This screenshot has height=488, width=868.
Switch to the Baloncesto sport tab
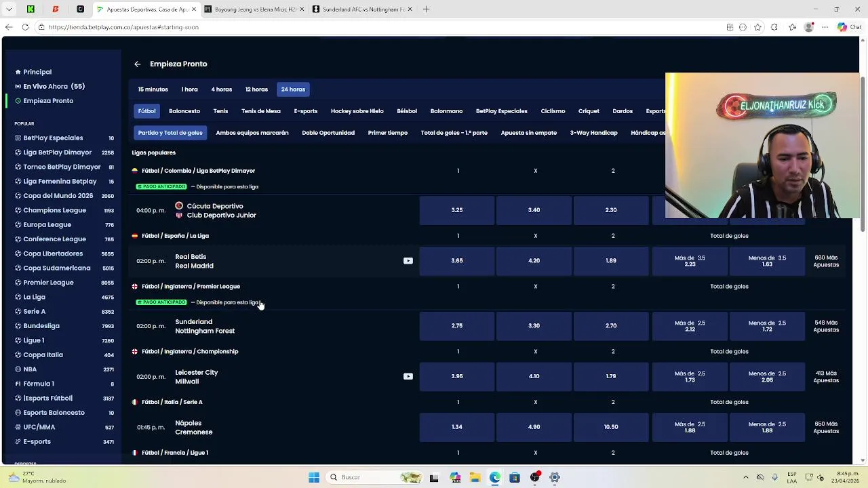tap(184, 111)
